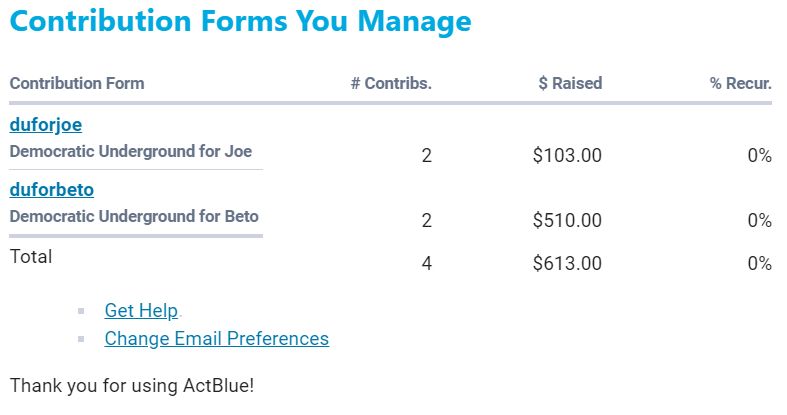Select the Contribution Forms You Manage heading
The width and height of the screenshot is (787, 415).
(x=240, y=21)
